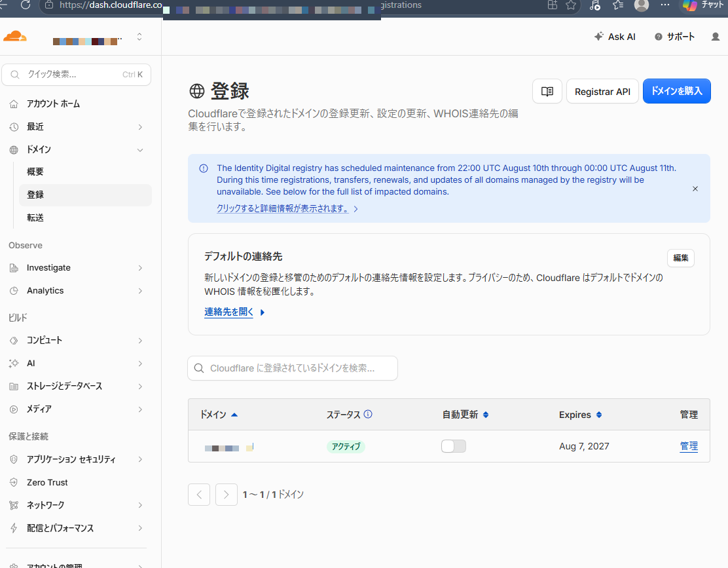Open the account switcher chevrons
This screenshot has width=728, height=568.
point(139,37)
